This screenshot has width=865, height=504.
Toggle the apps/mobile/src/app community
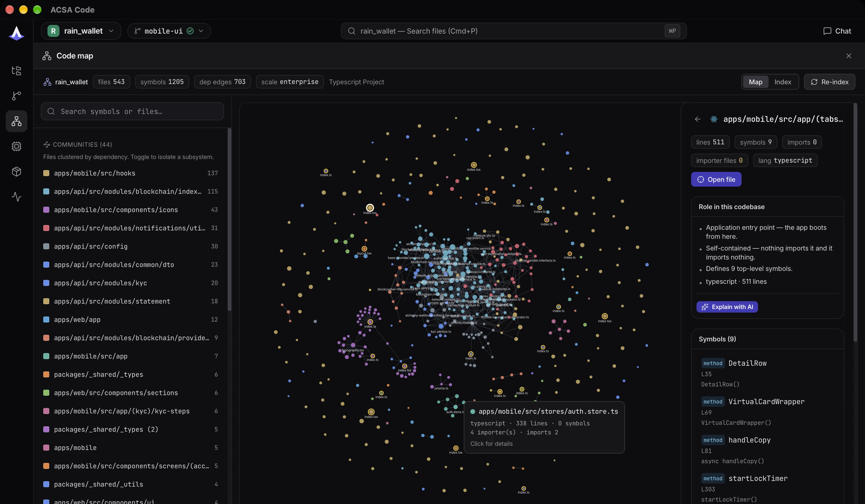click(x=131, y=356)
